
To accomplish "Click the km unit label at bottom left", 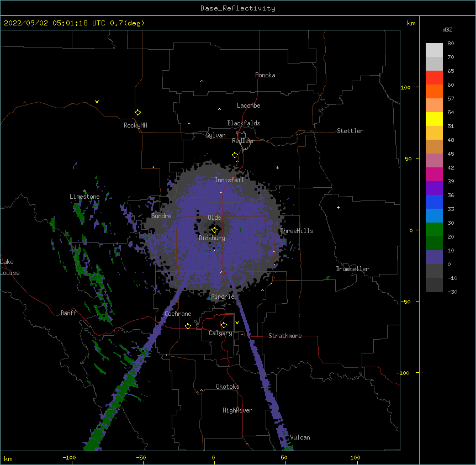I will [x=8, y=459].
